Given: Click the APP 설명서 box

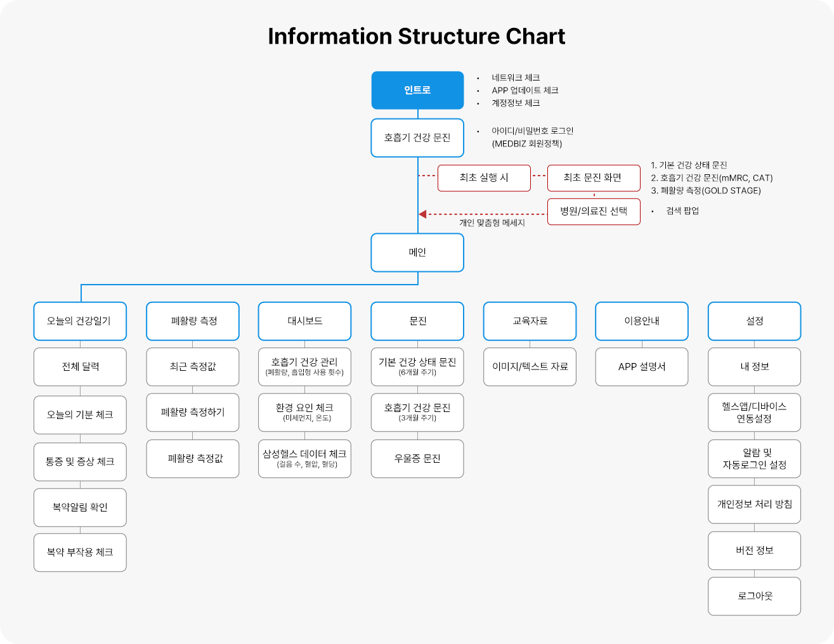Looking at the screenshot, I should click(x=641, y=366).
